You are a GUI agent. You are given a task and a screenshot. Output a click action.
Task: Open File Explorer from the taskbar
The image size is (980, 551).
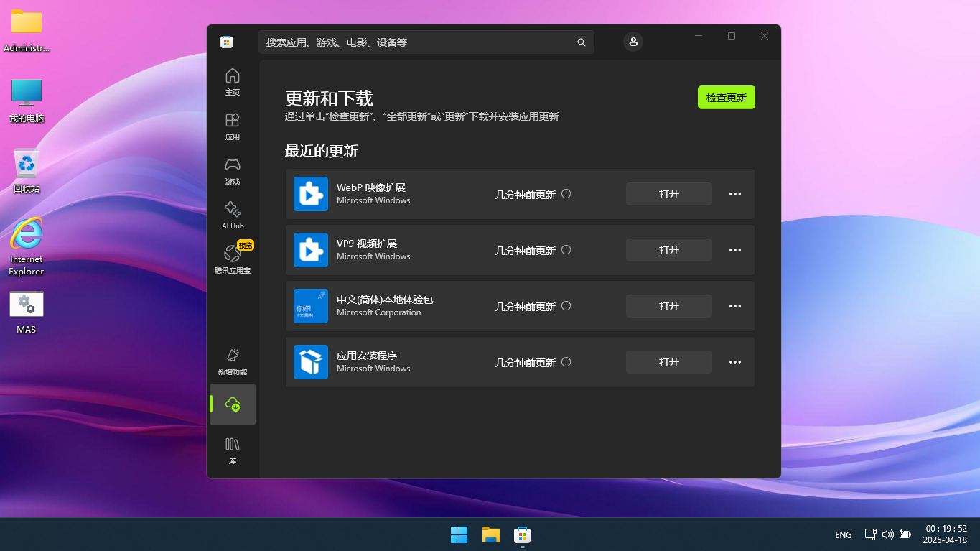(490, 534)
